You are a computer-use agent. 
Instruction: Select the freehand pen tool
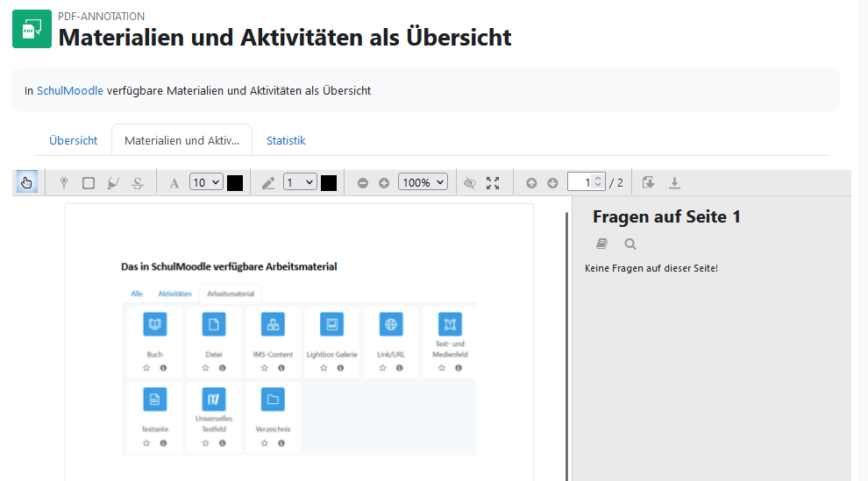[x=268, y=183]
